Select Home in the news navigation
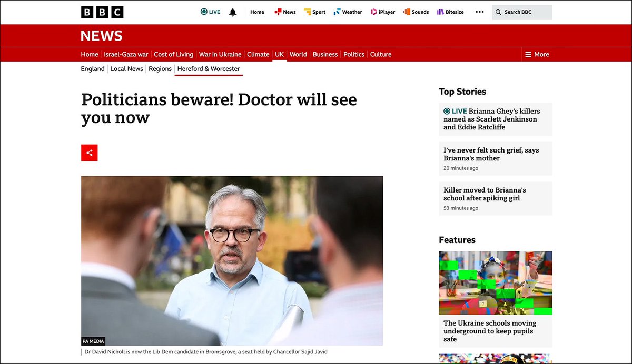Image resolution: width=632 pixels, height=364 pixels. (90, 54)
